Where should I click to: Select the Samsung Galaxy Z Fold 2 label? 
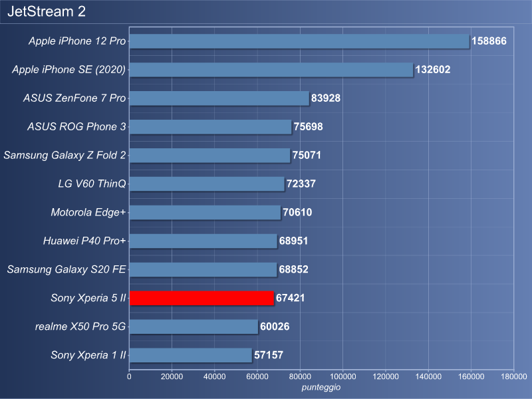click(x=65, y=155)
